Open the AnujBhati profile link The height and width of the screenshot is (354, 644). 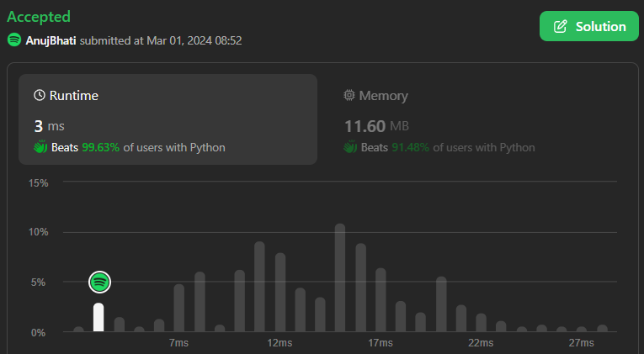click(x=51, y=40)
